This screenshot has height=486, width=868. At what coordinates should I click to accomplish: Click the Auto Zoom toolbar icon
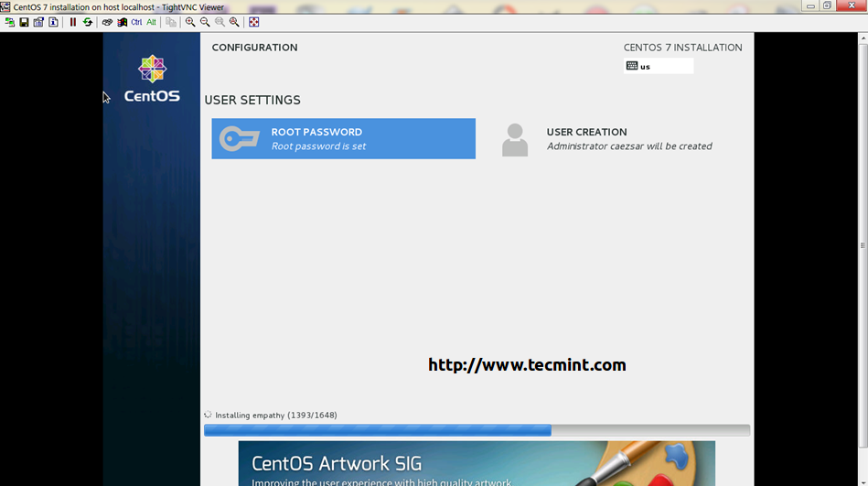(234, 22)
